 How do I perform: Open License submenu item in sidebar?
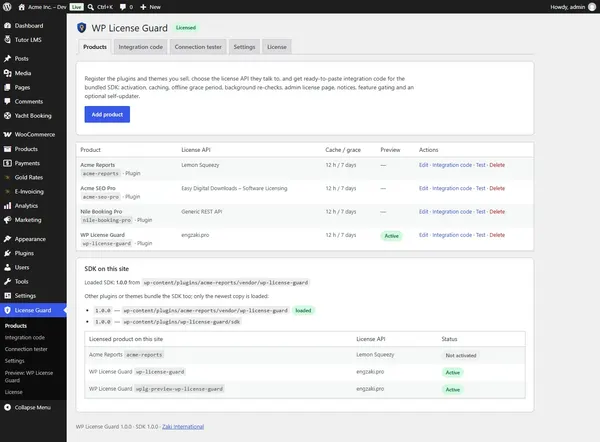coord(14,392)
